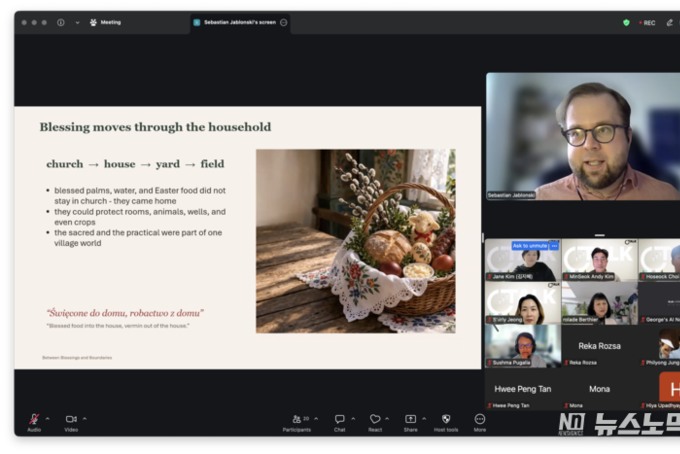Select Sebastian Jablonski's screen tab

point(234,22)
